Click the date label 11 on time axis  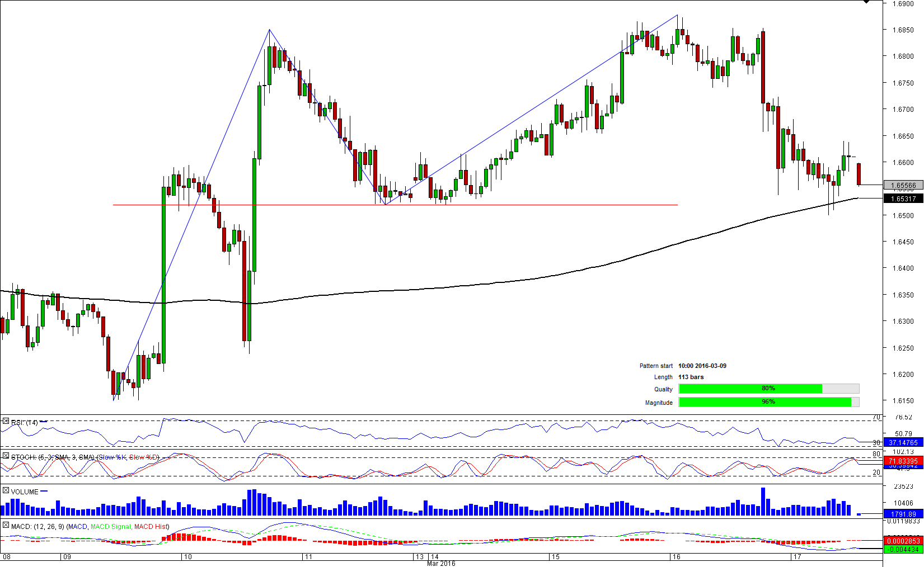(308, 557)
